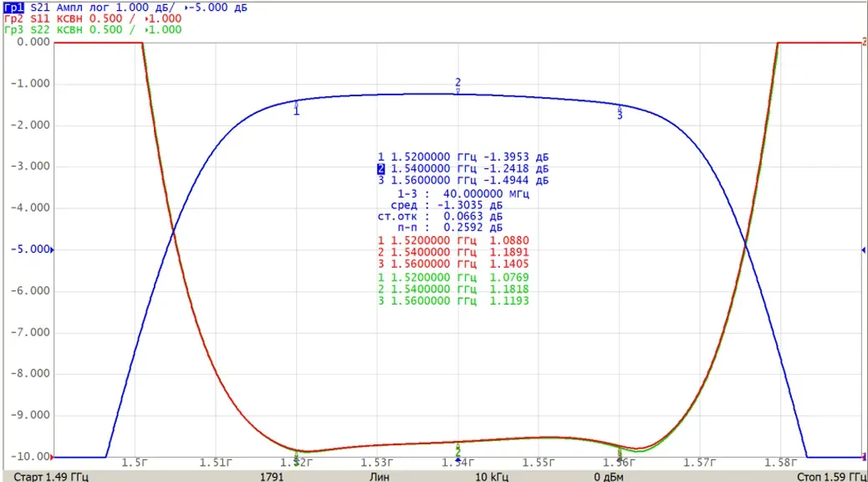Click the green marker 3 readout 1.1193

point(509,301)
